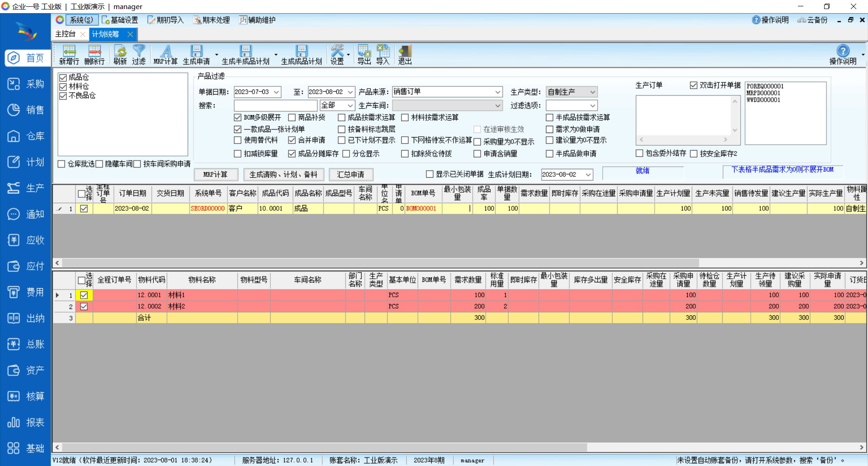This screenshot has width=868, height=466.
Task: Click inside the 搜索 text field
Action: [275, 105]
